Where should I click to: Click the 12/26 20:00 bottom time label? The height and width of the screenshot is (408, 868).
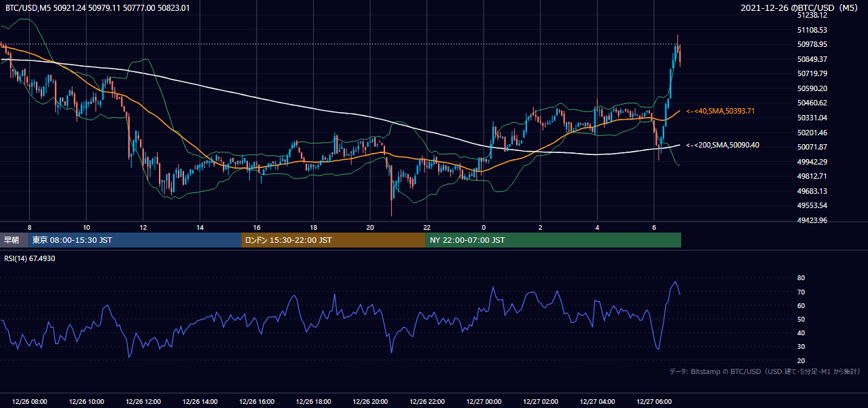click(370, 402)
